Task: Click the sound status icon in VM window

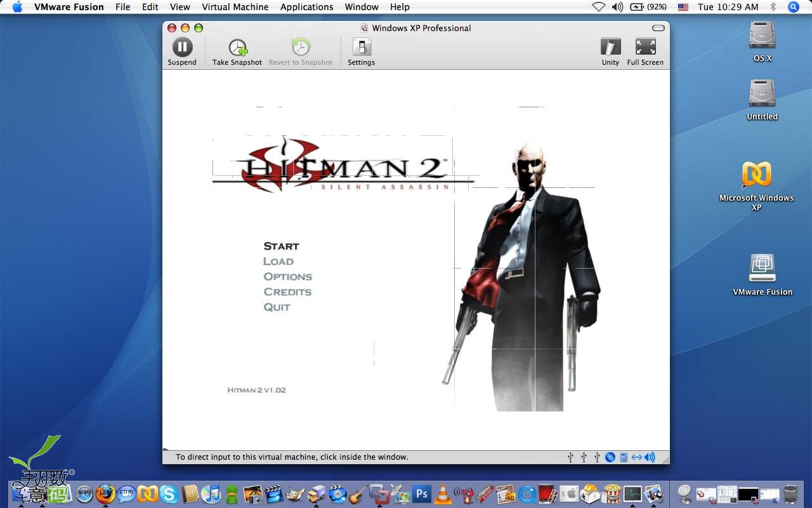Action: click(x=650, y=457)
